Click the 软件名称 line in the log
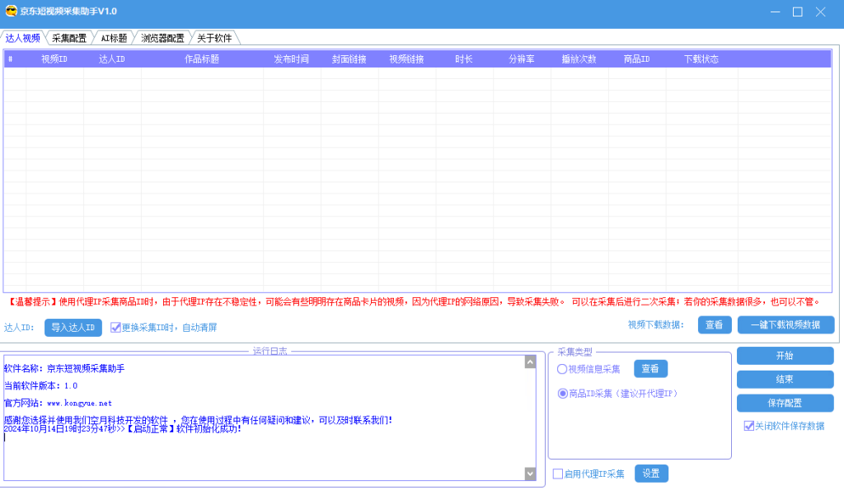Viewport: 844px width, 504px height. (x=64, y=368)
